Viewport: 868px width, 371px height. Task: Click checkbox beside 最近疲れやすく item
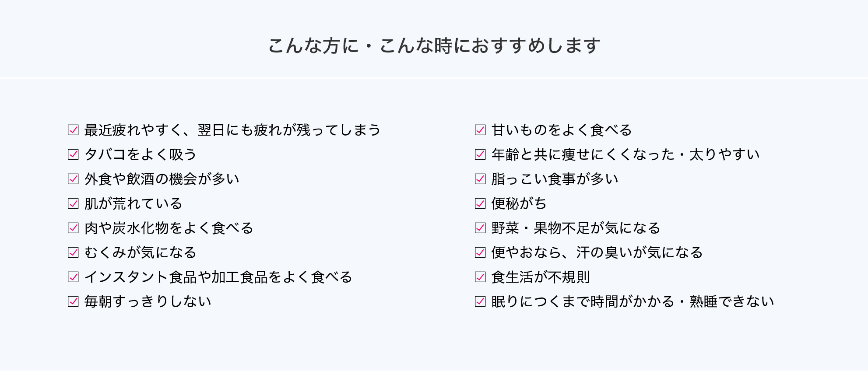[x=73, y=130]
